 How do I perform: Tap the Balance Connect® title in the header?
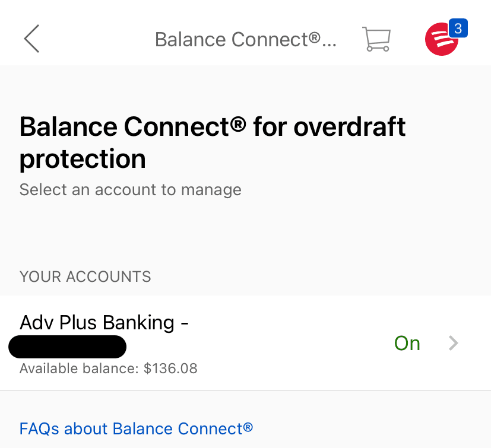tap(245, 39)
